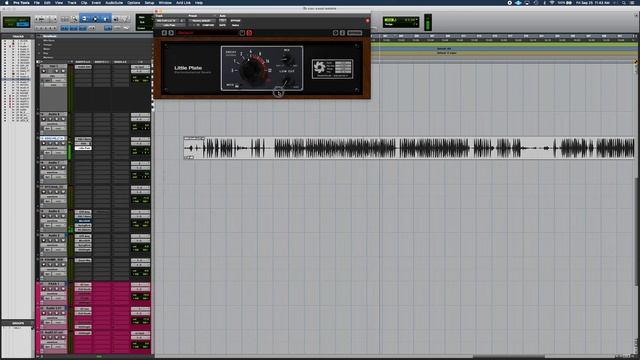Viewport: 640px width, 360px height.
Task: Open the Groups list header menu
Action: [x=32, y=323]
